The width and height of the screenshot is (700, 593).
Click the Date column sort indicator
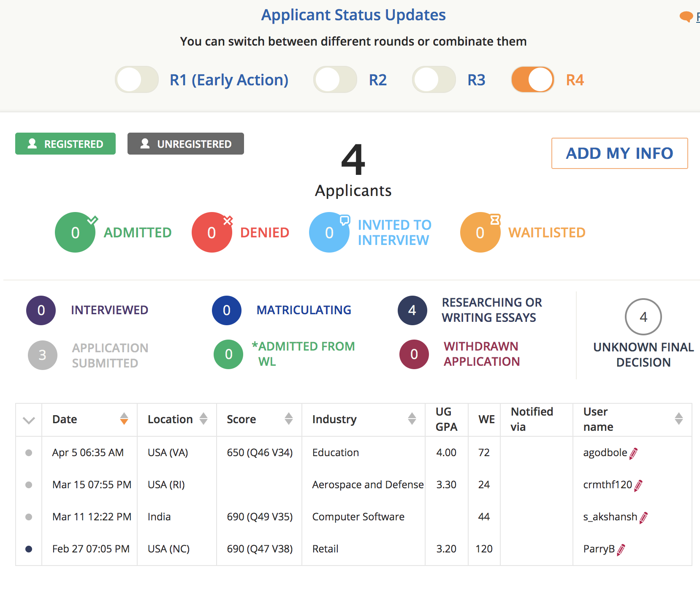(124, 419)
